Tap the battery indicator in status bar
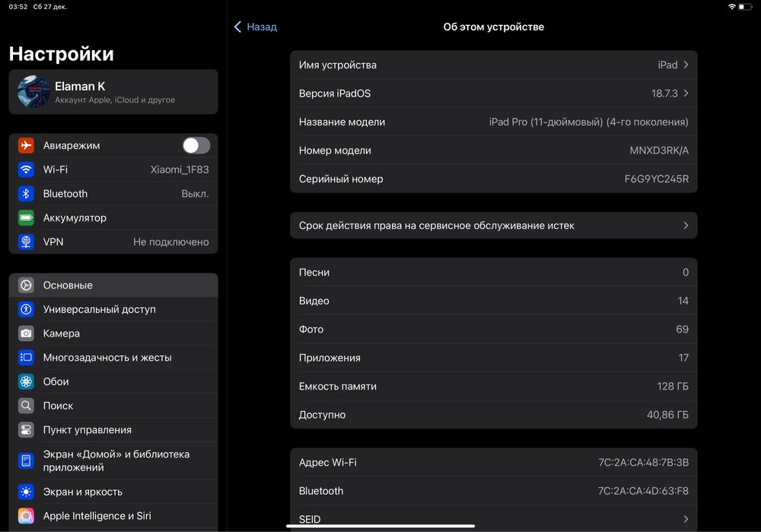 click(x=745, y=7)
